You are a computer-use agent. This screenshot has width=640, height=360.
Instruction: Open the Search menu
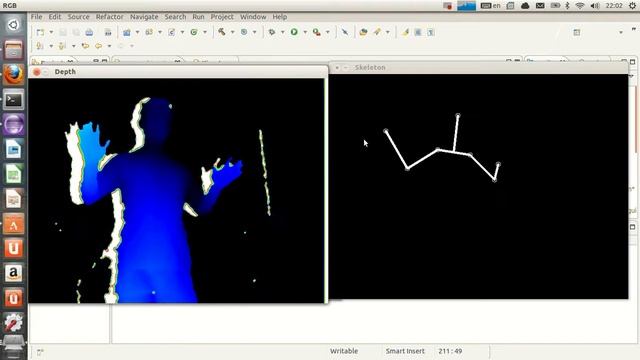[x=175, y=17]
